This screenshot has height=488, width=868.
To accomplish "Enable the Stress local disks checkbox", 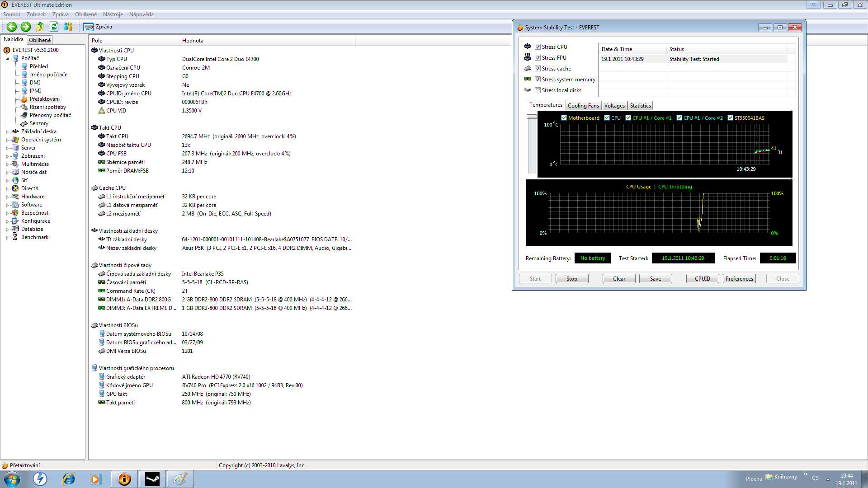I will tap(538, 90).
